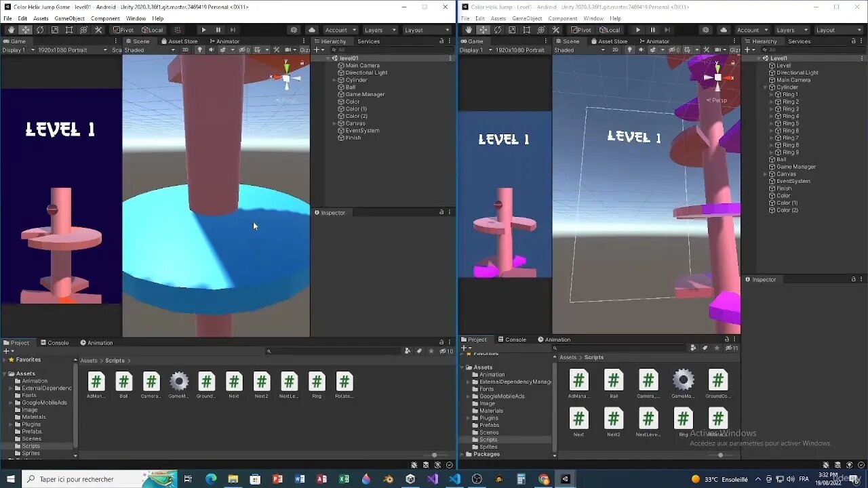Select the Rotate tool in right Unity window

(x=498, y=30)
